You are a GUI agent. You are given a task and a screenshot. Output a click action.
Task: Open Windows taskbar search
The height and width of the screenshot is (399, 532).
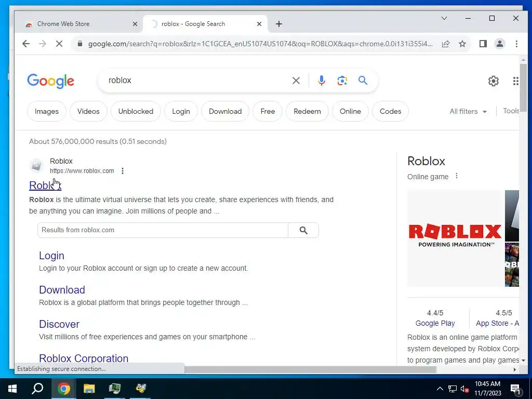click(x=37, y=389)
